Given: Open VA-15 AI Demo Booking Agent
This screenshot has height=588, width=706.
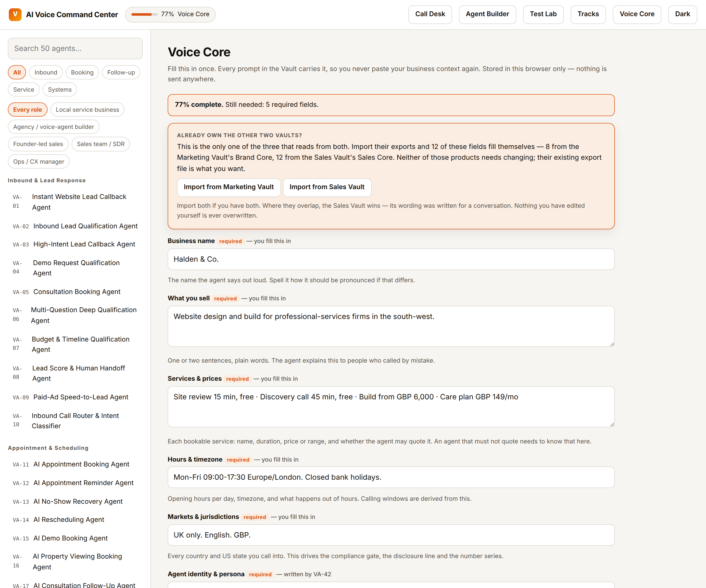Looking at the screenshot, I should [75, 538].
